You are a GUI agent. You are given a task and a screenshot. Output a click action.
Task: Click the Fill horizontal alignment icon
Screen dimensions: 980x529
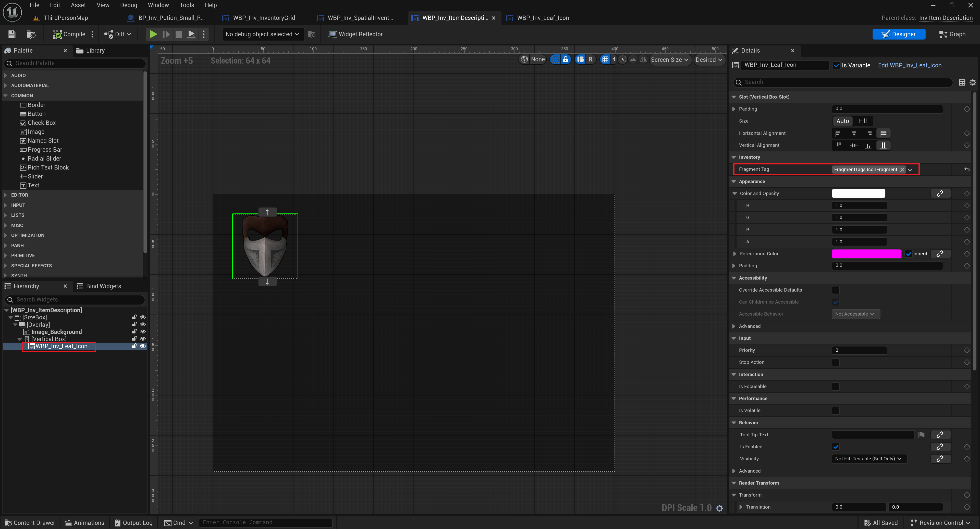coord(883,133)
